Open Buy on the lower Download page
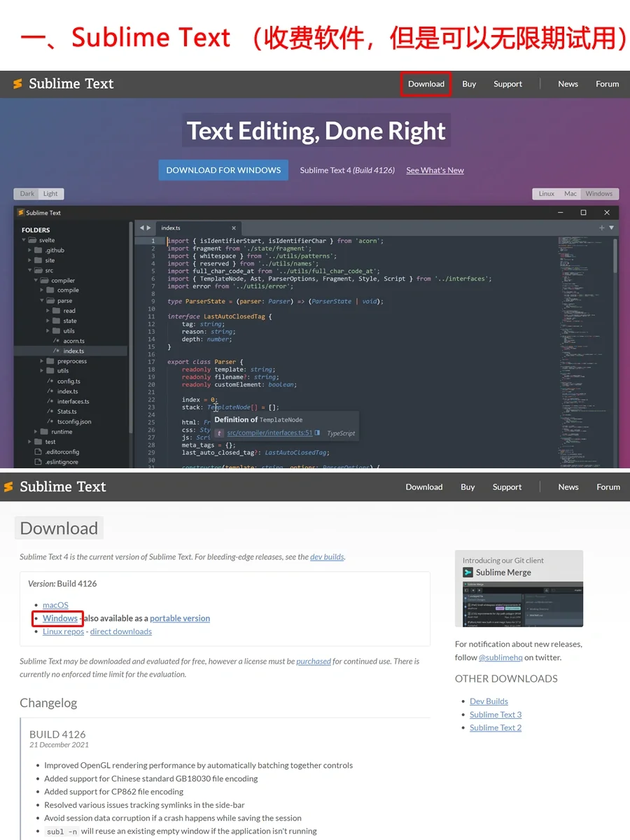 click(468, 486)
